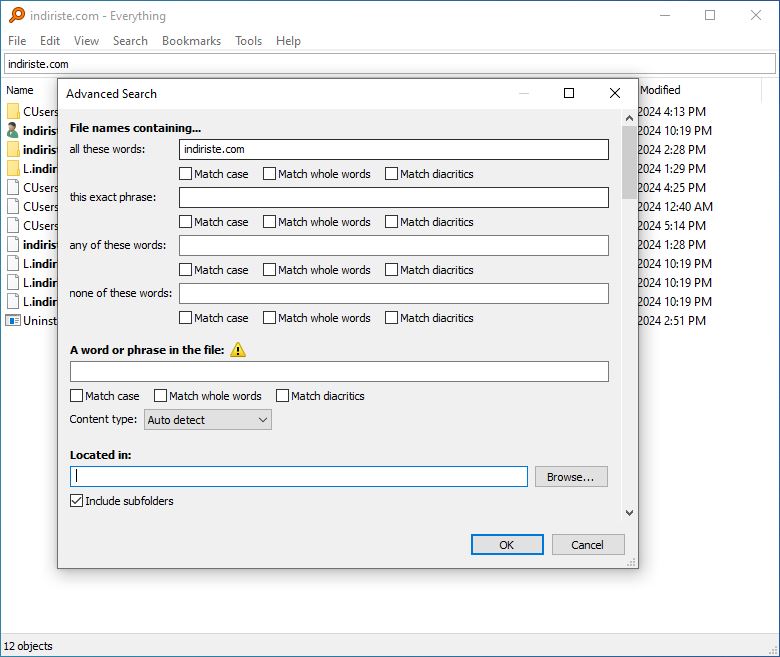Open the View menu

(86, 41)
